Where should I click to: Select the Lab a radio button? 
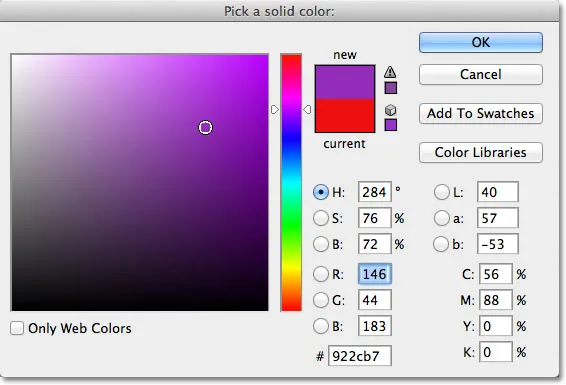click(441, 218)
